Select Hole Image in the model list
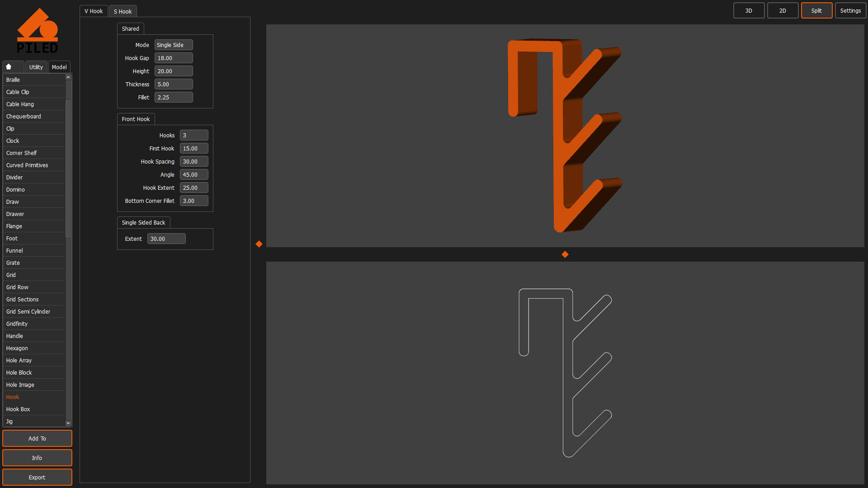 [34, 385]
